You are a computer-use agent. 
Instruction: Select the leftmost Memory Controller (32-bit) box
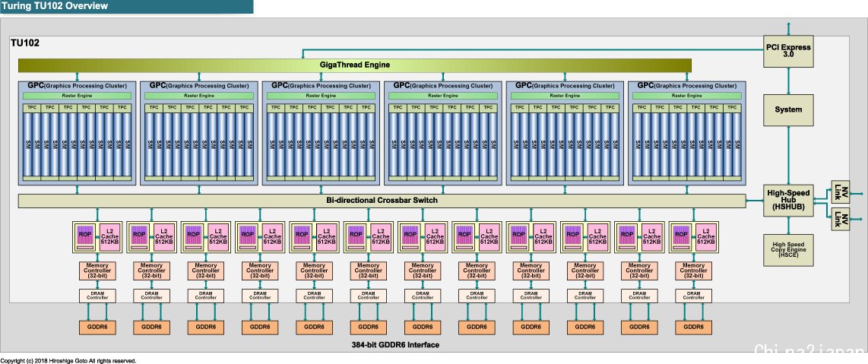click(x=97, y=271)
